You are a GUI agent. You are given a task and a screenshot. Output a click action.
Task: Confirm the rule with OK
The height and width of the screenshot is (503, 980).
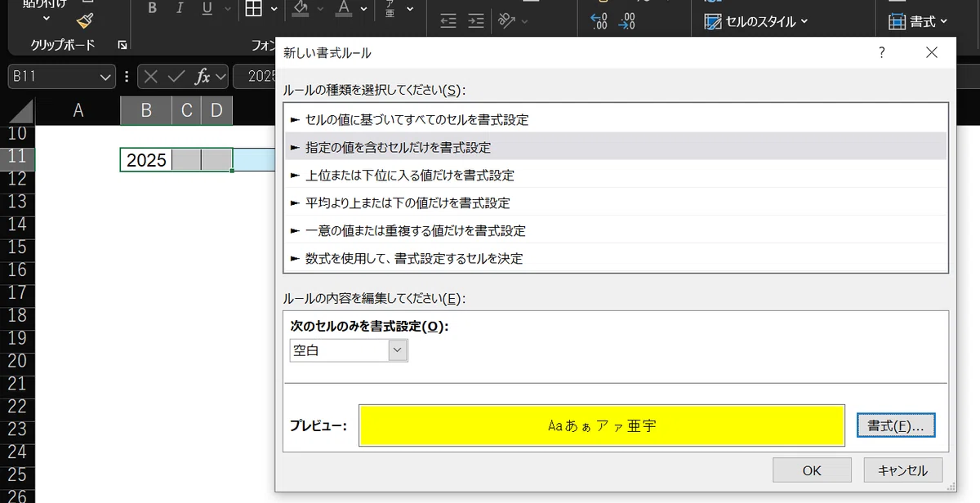pyautogui.click(x=812, y=470)
